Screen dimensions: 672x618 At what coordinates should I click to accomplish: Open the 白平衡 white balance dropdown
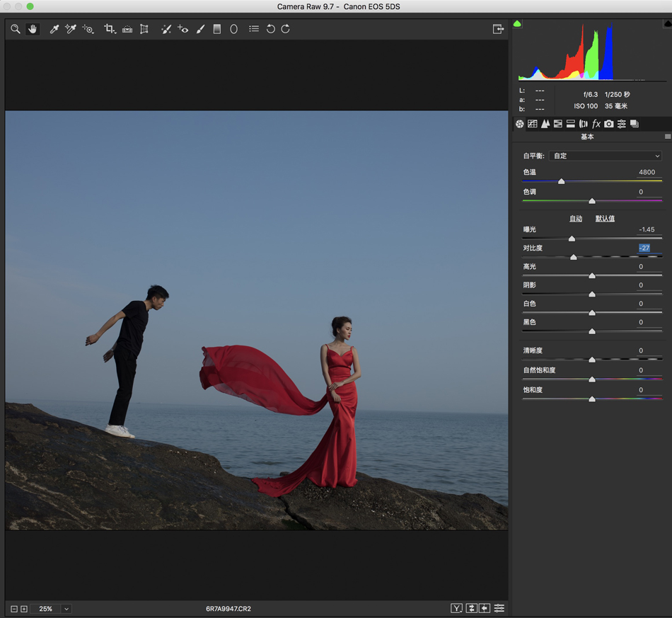pos(606,156)
